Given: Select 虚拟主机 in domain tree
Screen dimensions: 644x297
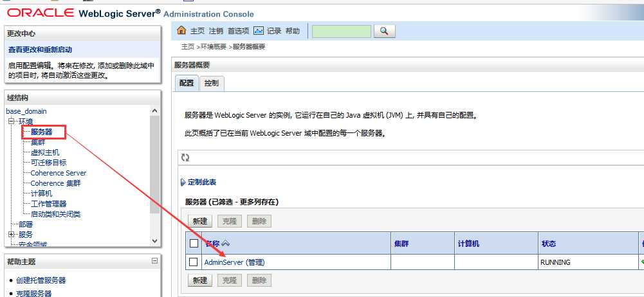Looking at the screenshot, I should click(x=45, y=152).
